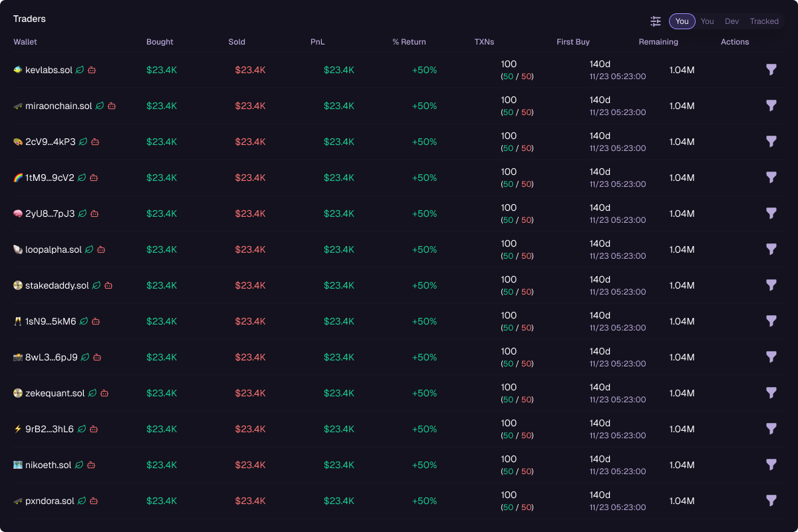The image size is (798, 532).
Task: Sort by the First Buy column header
Action: [x=573, y=42]
